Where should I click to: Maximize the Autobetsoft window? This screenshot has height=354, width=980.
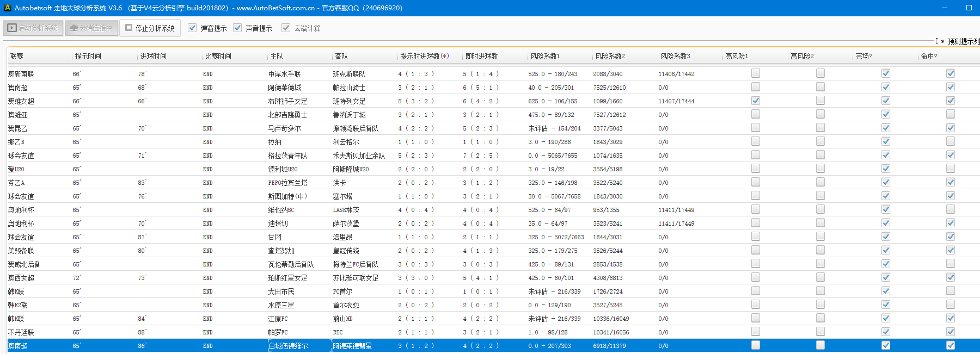(969, 8)
